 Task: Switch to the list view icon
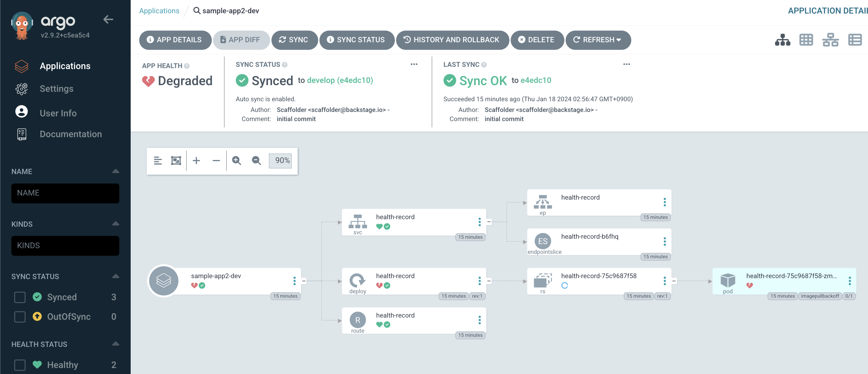[854, 40]
